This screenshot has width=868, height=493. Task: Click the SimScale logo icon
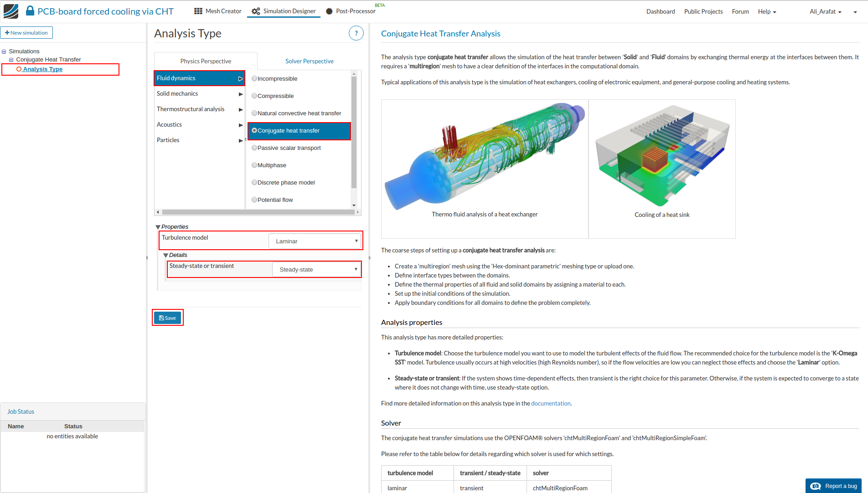11,11
